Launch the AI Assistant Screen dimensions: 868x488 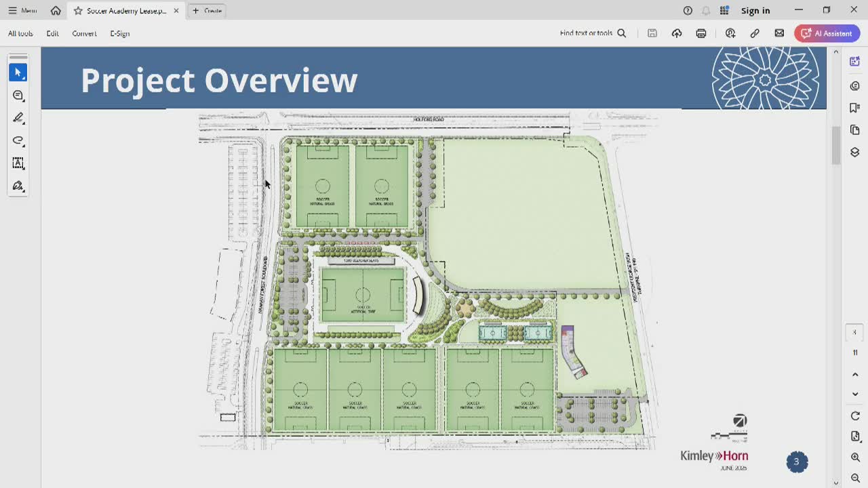(827, 33)
